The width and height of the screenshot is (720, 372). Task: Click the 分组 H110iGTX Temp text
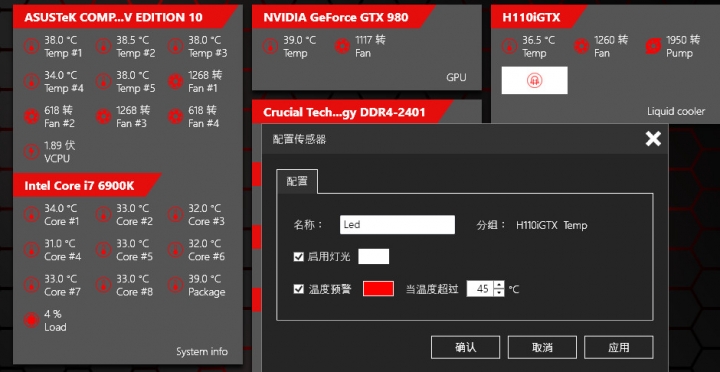(532, 225)
